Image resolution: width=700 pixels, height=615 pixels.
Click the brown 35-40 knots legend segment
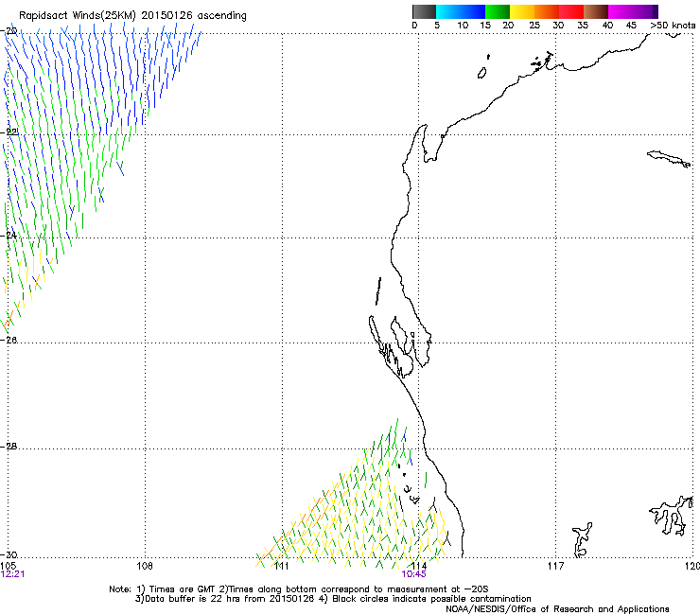596,11
